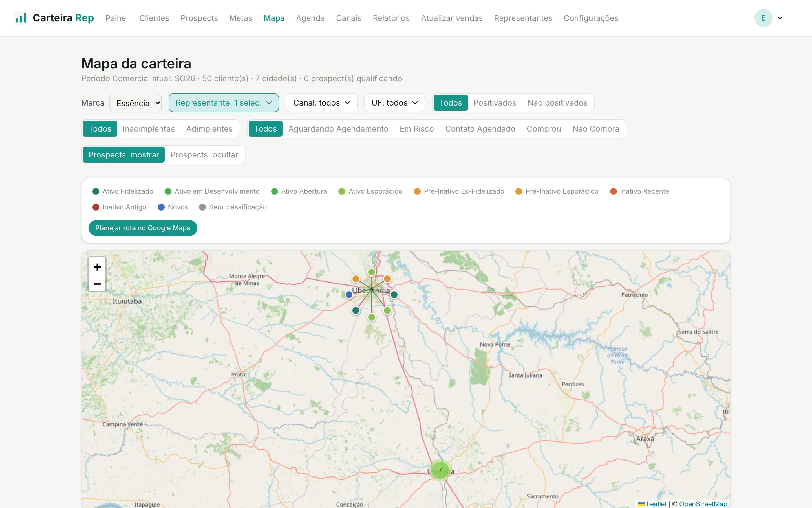Click Prospects: mostrar option

tap(124, 155)
